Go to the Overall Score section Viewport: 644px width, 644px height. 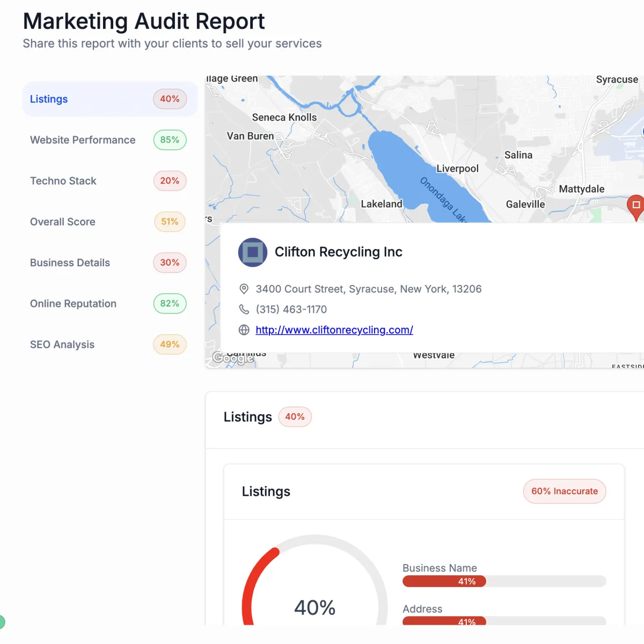pos(110,222)
